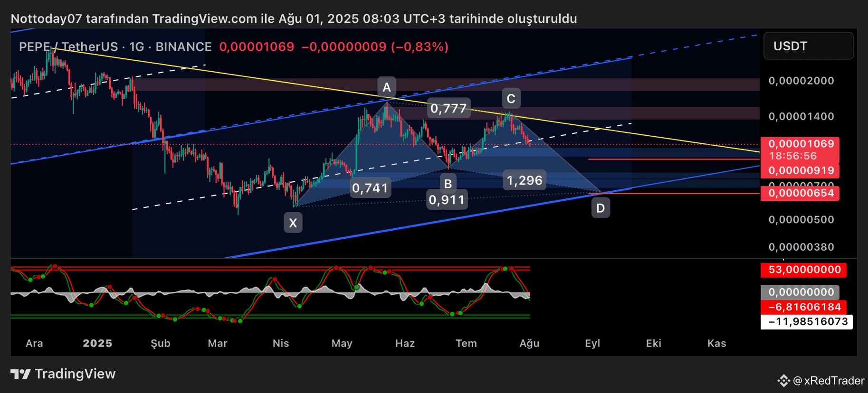868x393 pixels.
Task: Click the Ara month on time axis
Action: [x=34, y=343]
